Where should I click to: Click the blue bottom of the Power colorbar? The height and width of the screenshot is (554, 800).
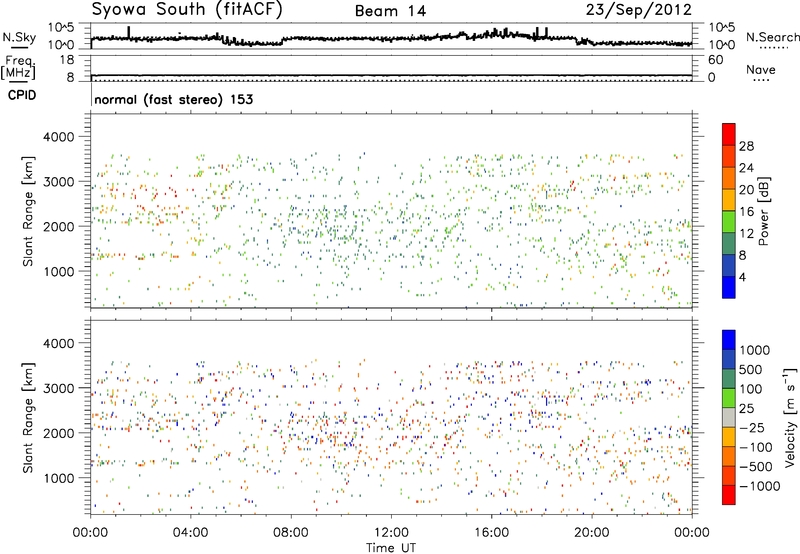point(729,287)
